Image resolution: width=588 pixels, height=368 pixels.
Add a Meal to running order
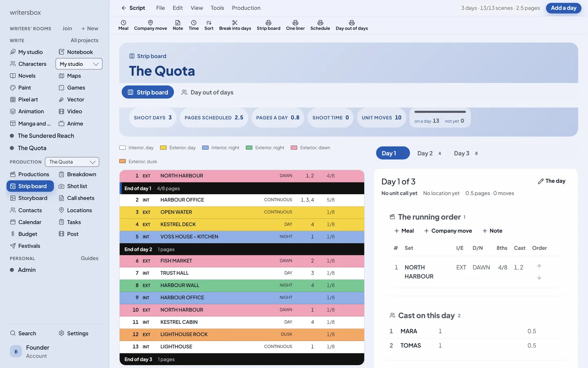tap(404, 231)
